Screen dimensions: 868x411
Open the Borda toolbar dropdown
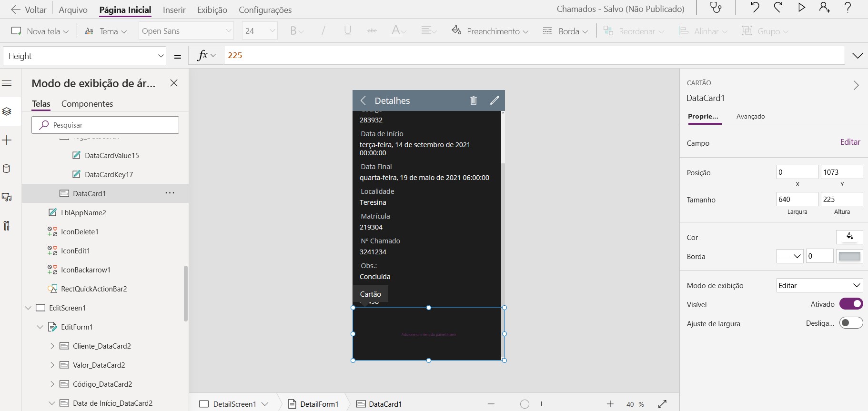coord(565,31)
